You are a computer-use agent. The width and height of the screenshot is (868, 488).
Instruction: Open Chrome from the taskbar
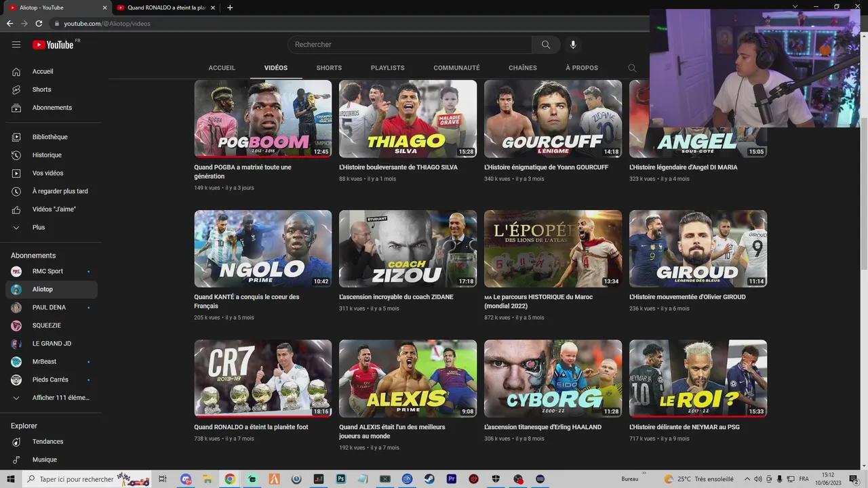click(230, 479)
